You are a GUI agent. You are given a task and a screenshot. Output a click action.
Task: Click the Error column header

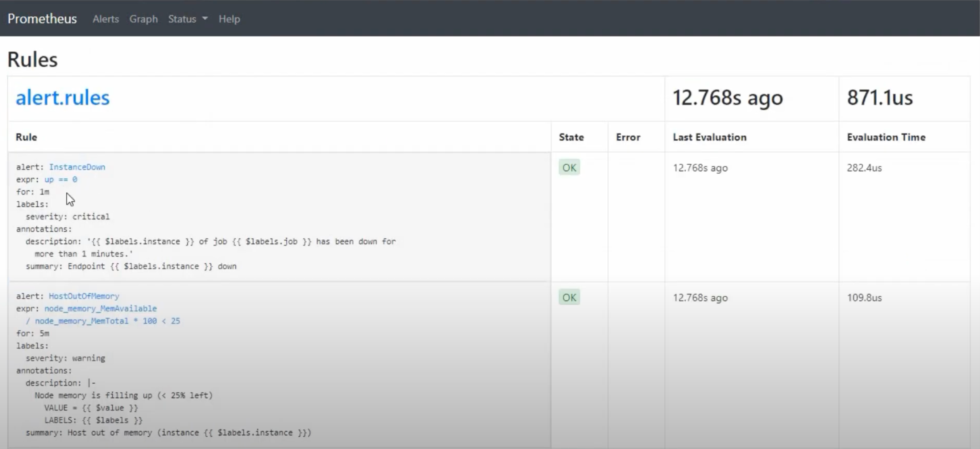pos(628,137)
